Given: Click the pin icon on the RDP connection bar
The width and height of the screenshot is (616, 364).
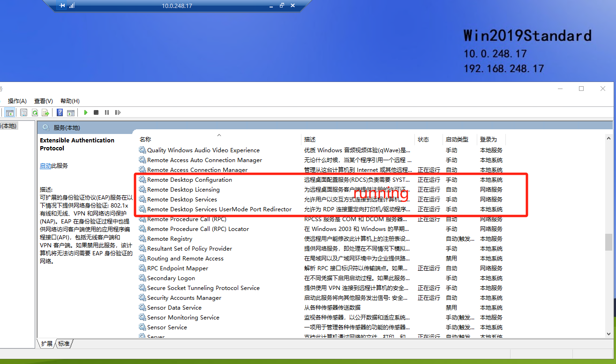Looking at the screenshot, I should click(x=62, y=6).
